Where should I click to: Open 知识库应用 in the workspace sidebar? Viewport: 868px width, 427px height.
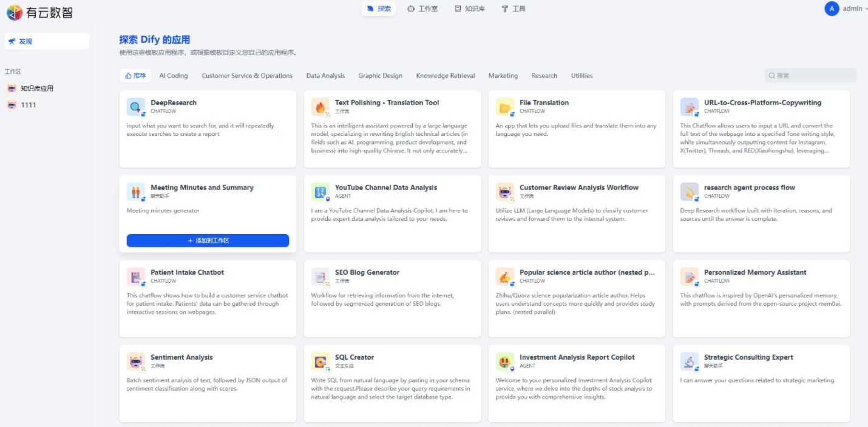[x=37, y=89]
